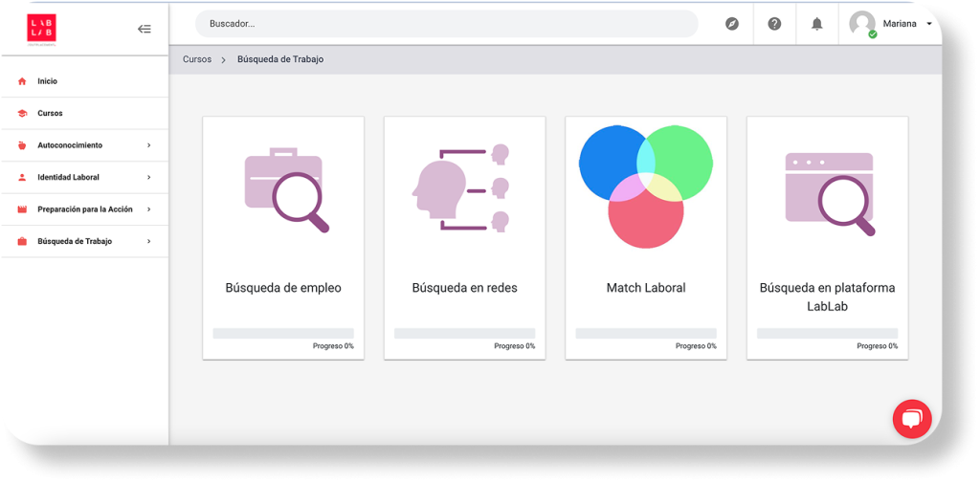Click Mariana's profile avatar

[862, 24]
